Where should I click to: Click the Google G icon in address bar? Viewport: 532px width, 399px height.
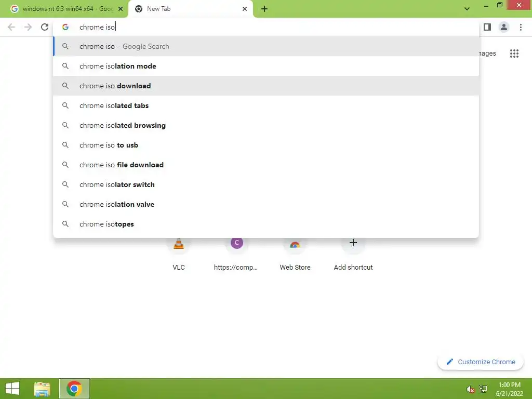[65, 27]
